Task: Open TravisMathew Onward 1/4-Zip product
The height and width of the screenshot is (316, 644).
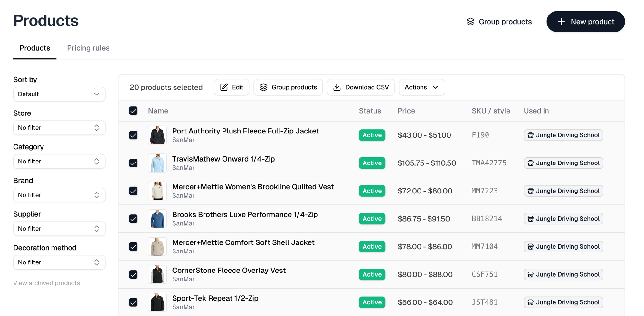Action: (x=223, y=159)
